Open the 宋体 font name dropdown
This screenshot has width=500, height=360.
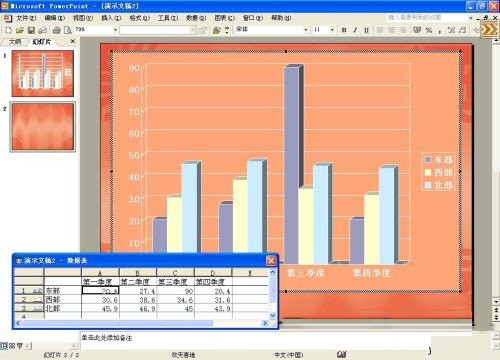[306, 30]
